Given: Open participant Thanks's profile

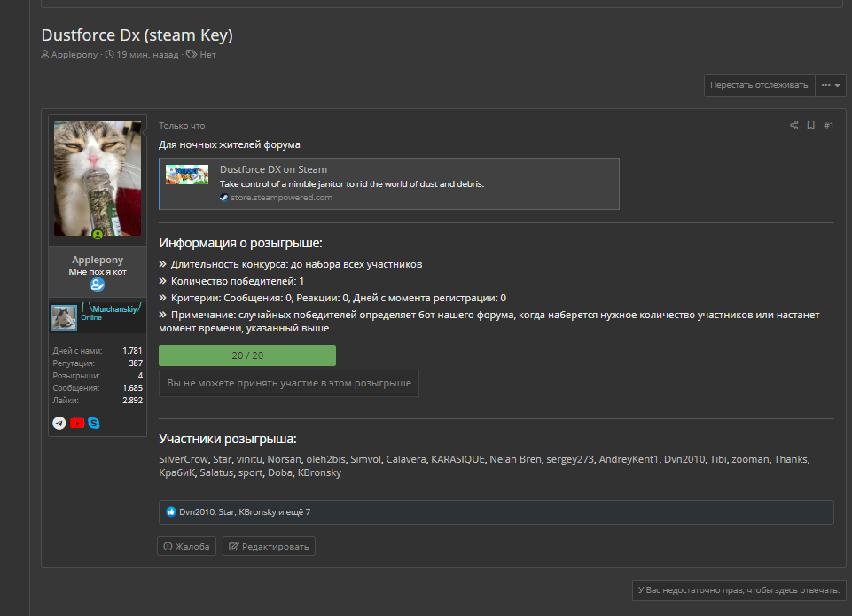Looking at the screenshot, I should [791, 459].
